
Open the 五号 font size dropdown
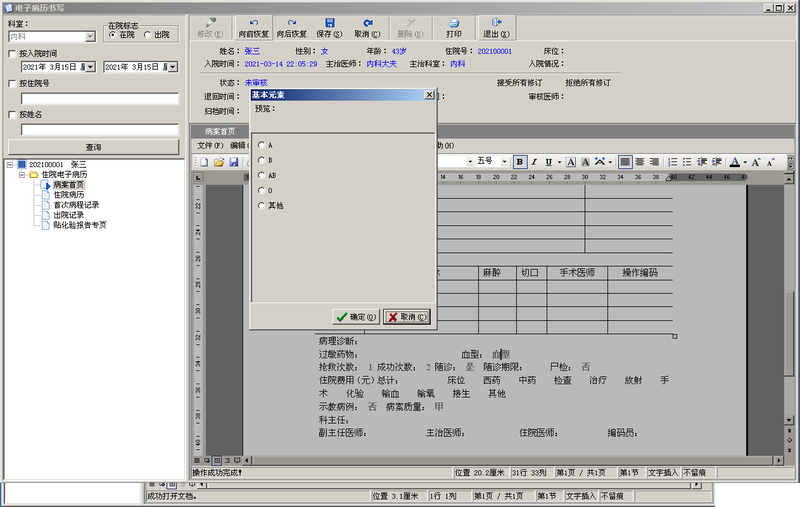click(504, 162)
